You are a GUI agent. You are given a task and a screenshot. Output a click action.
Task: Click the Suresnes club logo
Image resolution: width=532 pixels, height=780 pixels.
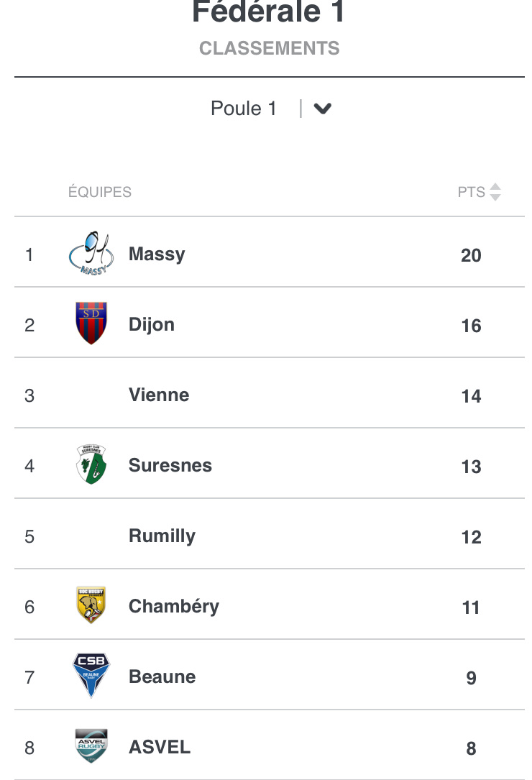pos(91,464)
